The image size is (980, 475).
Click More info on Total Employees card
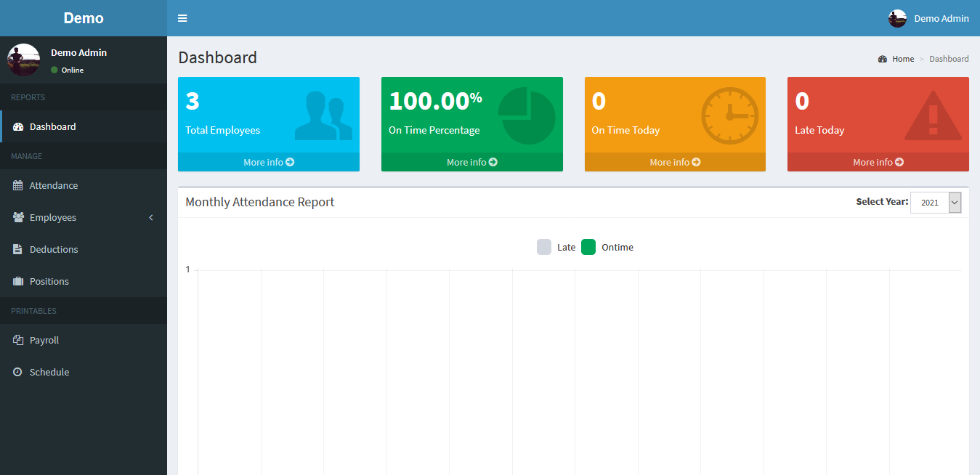269,162
